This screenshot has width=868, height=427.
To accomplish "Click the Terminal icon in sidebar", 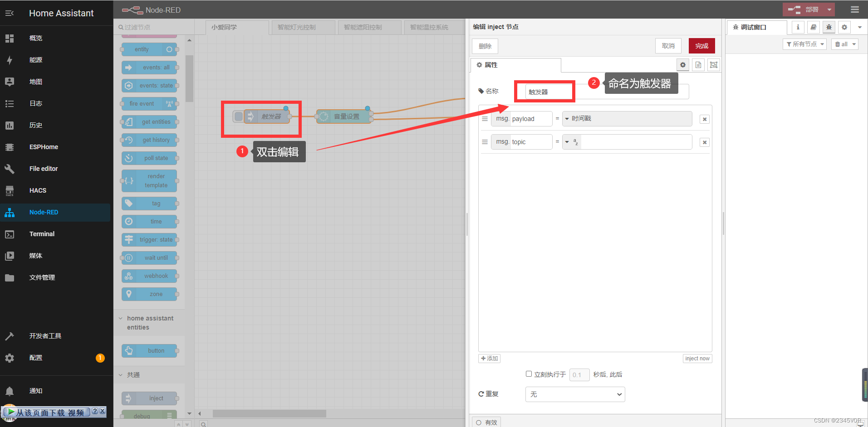I will coord(10,234).
